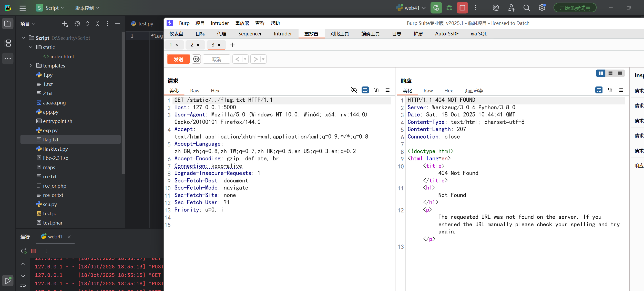This screenshot has height=291, width=644.
Task: Click the expand all icon in project panel
Action: pyautogui.click(x=87, y=24)
